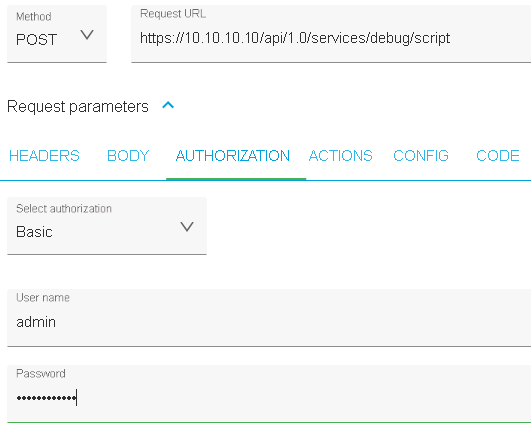Open the ACTIONS tab
Screen dimensions: 531x435
pyautogui.click(x=341, y=156)
